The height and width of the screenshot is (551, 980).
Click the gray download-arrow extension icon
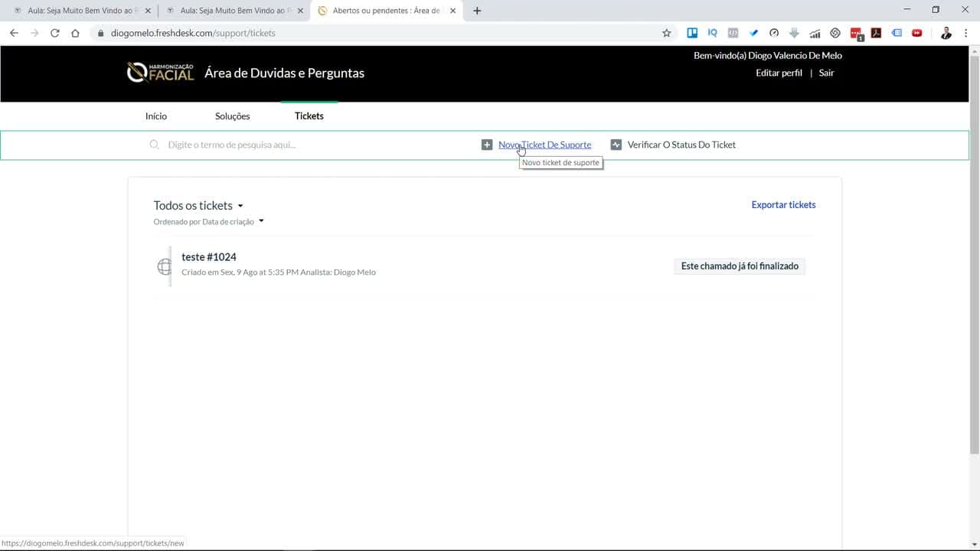(794, 33)
